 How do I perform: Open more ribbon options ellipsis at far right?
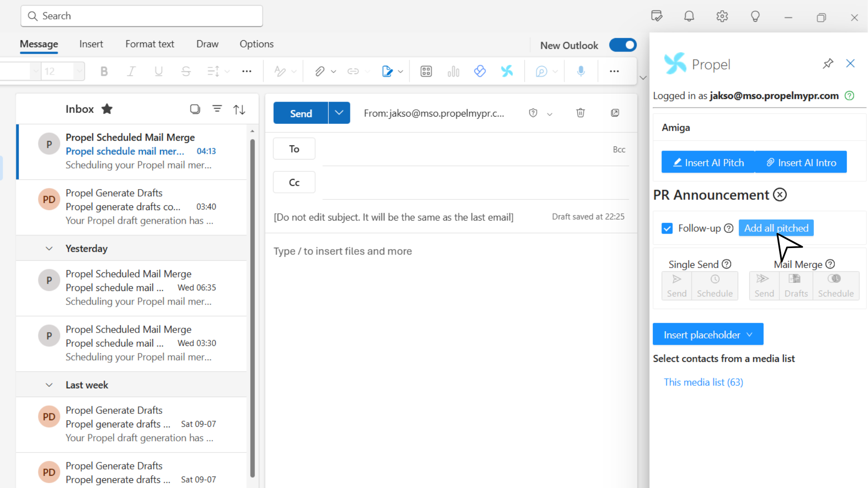click(614, 71)
